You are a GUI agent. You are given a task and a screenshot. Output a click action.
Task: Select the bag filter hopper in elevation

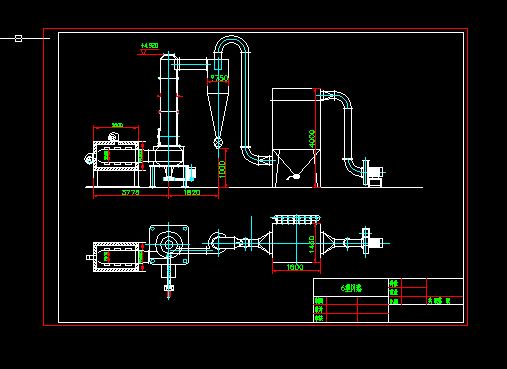(296, 162)
